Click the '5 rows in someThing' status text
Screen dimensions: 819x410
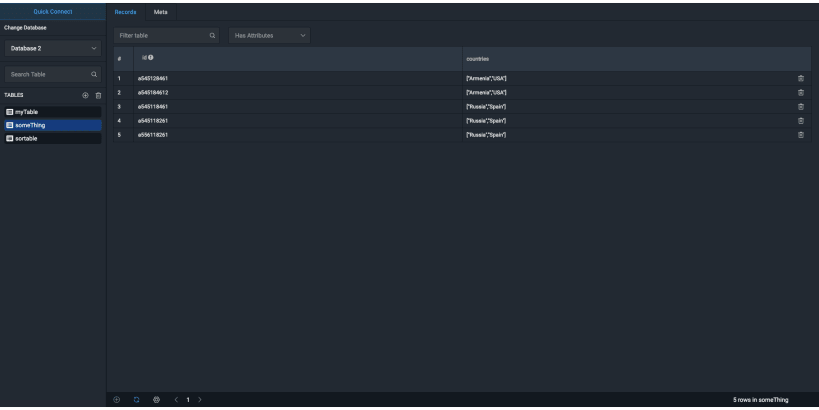(x=760, y=400)
